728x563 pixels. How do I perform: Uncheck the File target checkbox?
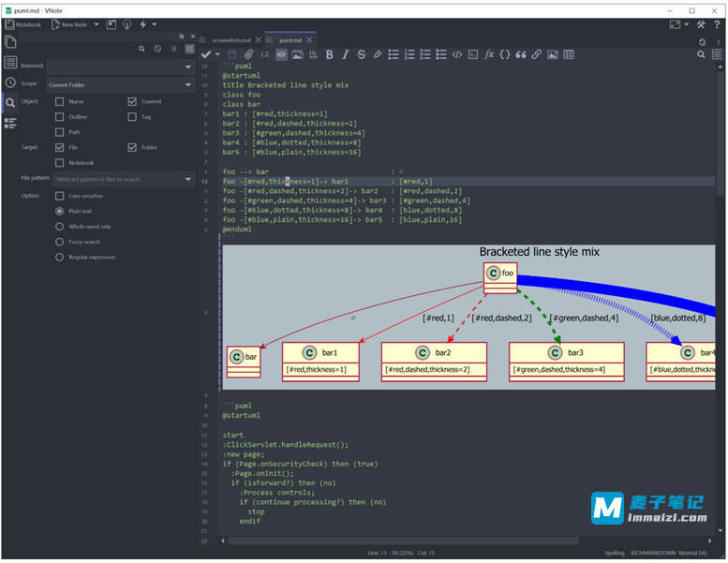[x=59, y=147]
